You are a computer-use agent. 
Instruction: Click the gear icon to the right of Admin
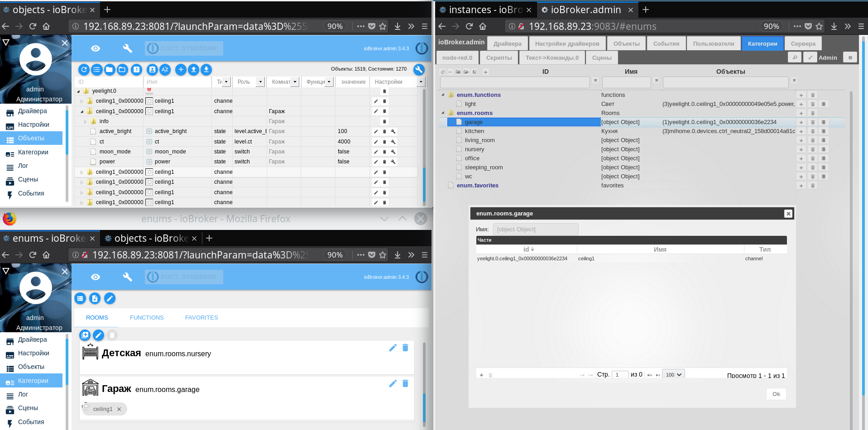[x=850, y=57]
